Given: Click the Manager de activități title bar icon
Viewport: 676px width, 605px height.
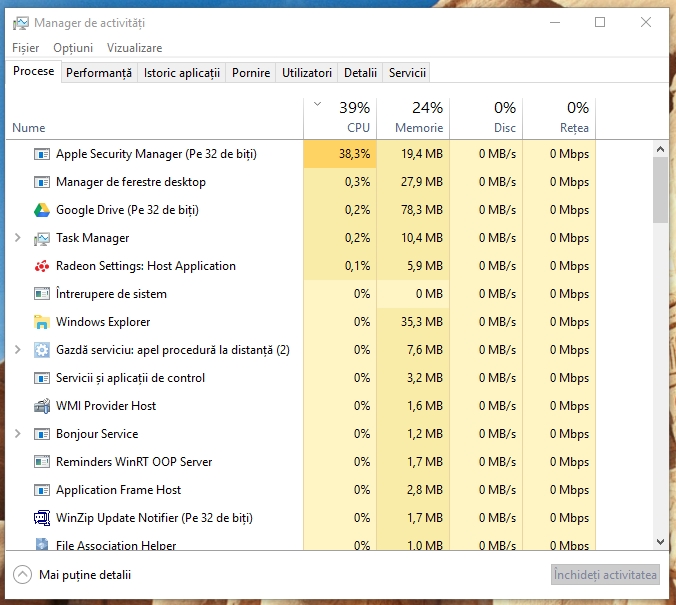Looking at the screenshot, I should click(20, 23).
